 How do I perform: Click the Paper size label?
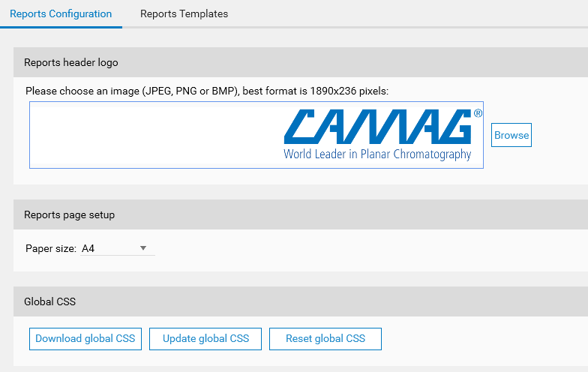click(51, 248)
